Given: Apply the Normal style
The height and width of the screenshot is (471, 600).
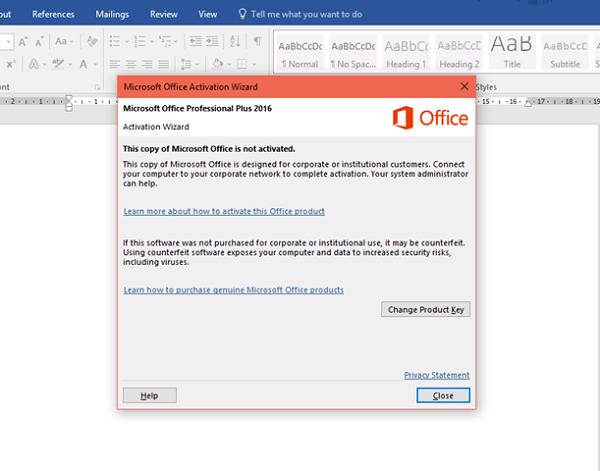Looking at the screenshot, I should click(x=300, y=54).
